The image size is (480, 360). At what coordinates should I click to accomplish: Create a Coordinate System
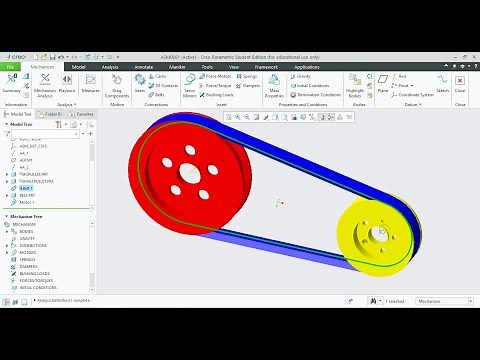click(413, 95)
